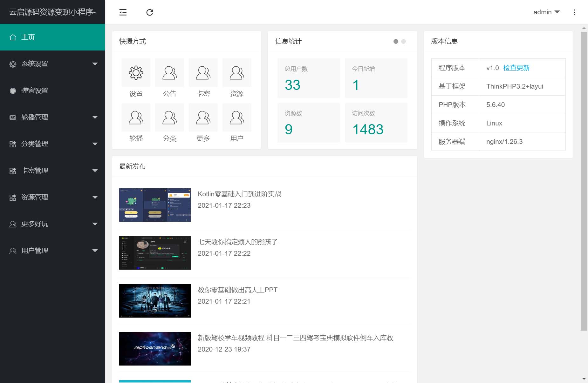Image resolution: width=588 pixels, height=383 pixels.
Task: Open the 资源 resources shortcut icon
Action: pyautogui.click(x=237, y=72)
